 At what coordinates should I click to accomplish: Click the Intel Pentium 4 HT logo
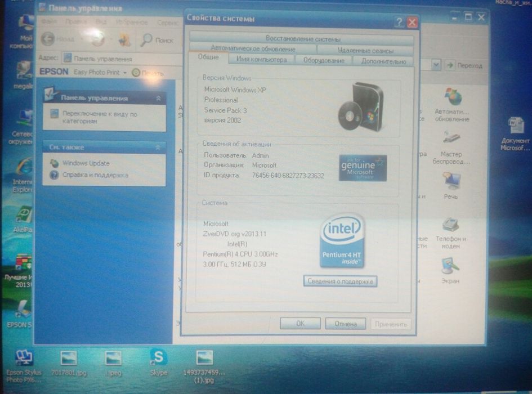point(341,240)
